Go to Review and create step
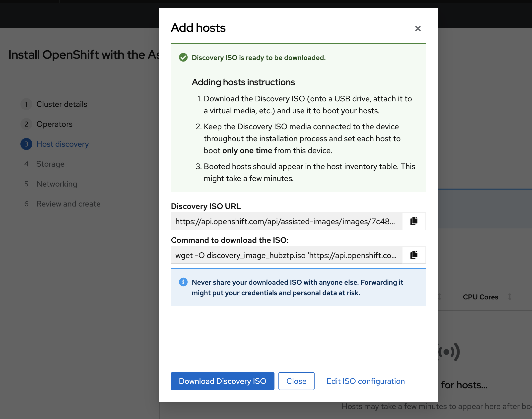 68,204
